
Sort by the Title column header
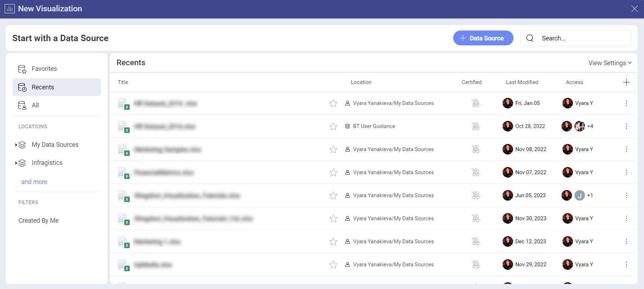coord(123,82)
